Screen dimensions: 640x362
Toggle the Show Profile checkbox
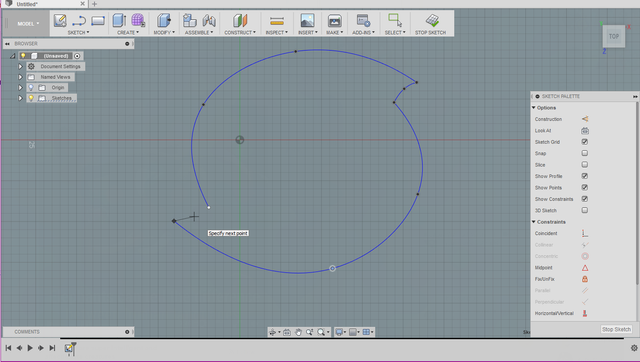click(x=585, y=176)
